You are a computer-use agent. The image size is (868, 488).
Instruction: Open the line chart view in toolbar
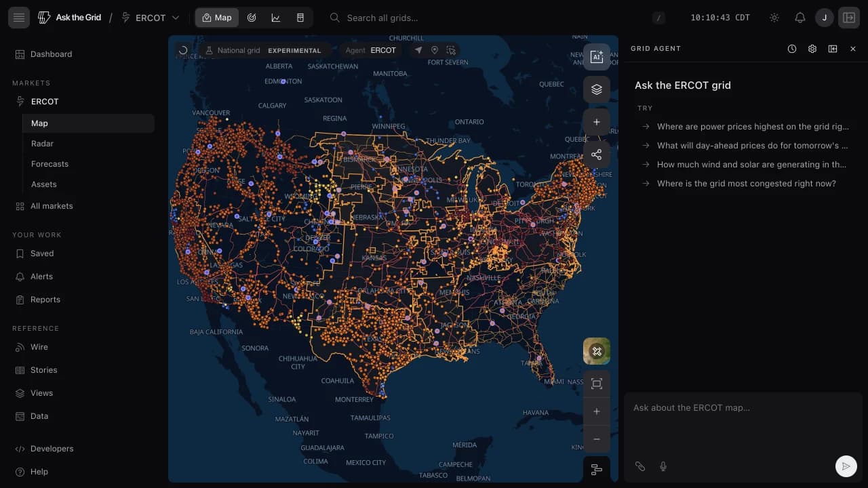point(276,18)
